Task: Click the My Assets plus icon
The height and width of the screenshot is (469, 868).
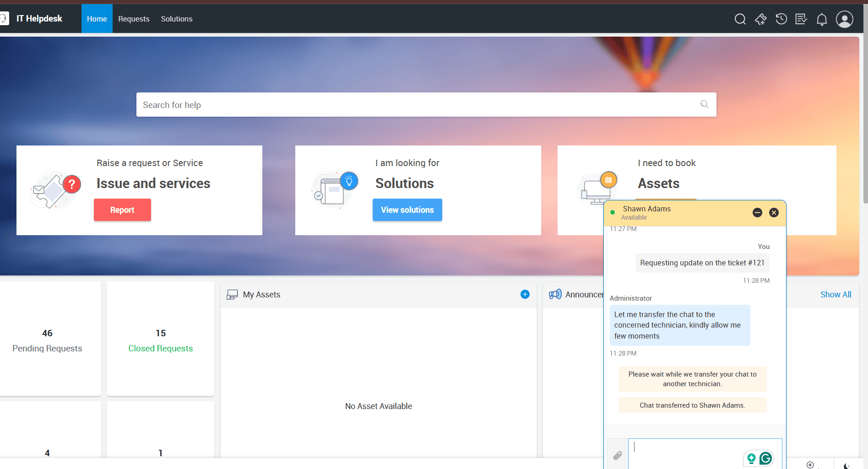Action: [525, 294]
